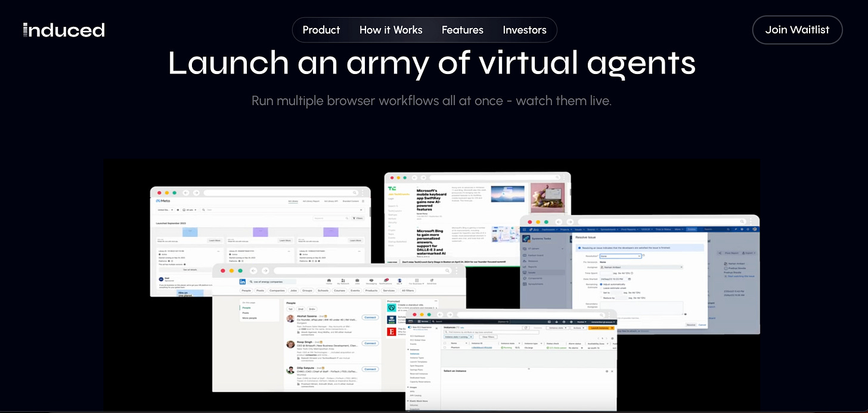Click the LinkedIn search field
The image size is (868, 413).
click(x=272, y=282)
